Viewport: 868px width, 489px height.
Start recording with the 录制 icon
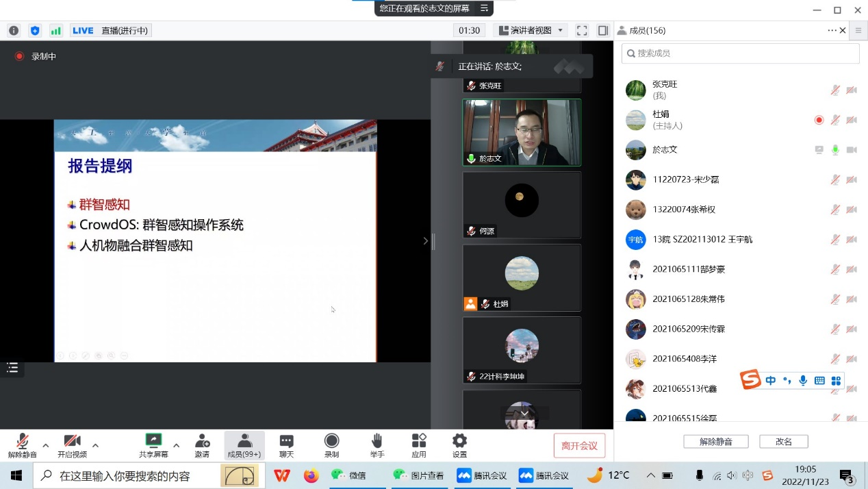331,445
